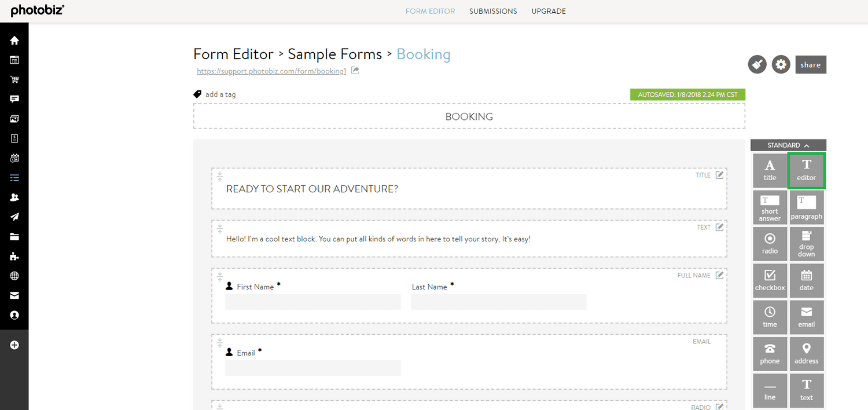Add an Address field
This screenshot has height=410, width=868.
pyautogui.click(x=806, y=353)
